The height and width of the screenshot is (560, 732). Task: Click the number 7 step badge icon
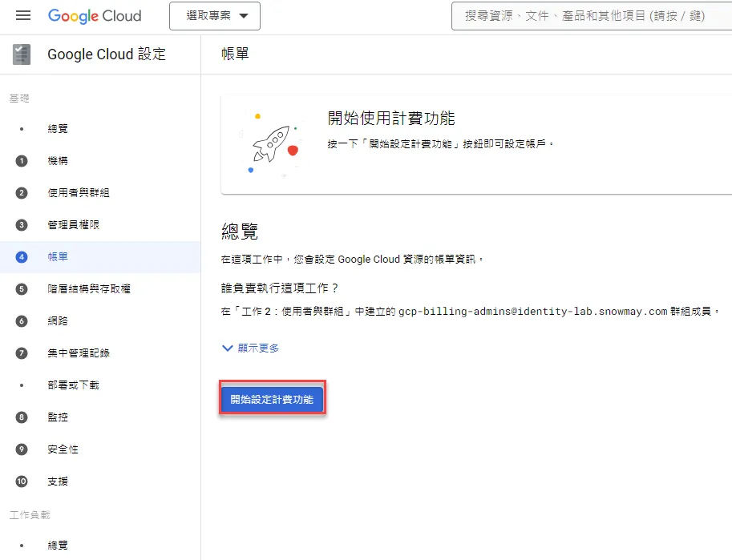point(22,353)
